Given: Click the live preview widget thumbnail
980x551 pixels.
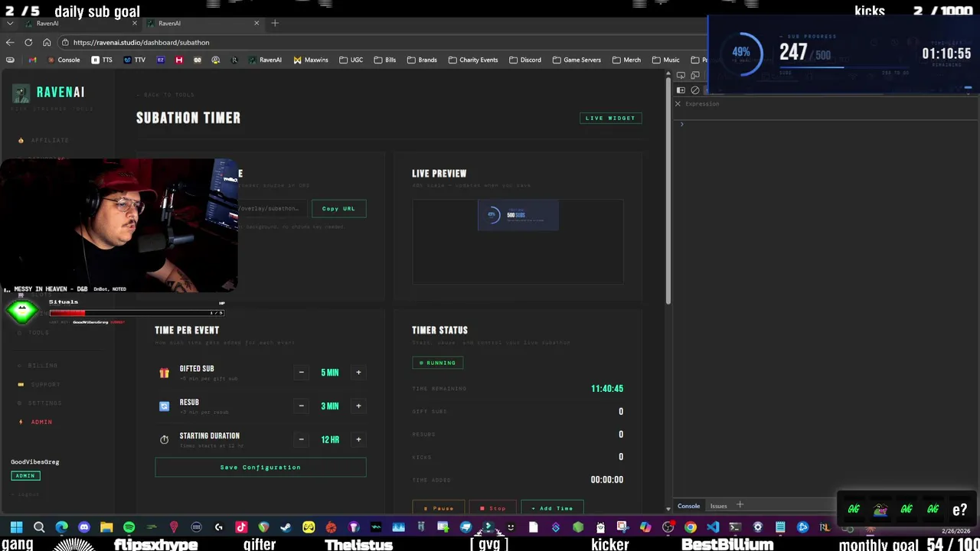Looking at the screenshot, I should pyautogui.click(x=518, y=215).
